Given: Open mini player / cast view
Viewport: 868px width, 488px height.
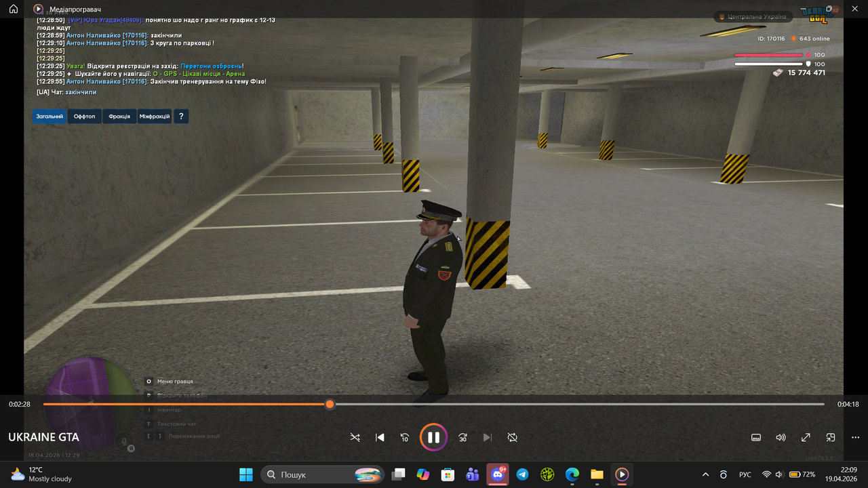Looking at the screenshot, I should pyautogui.click(x=831, y=437).
